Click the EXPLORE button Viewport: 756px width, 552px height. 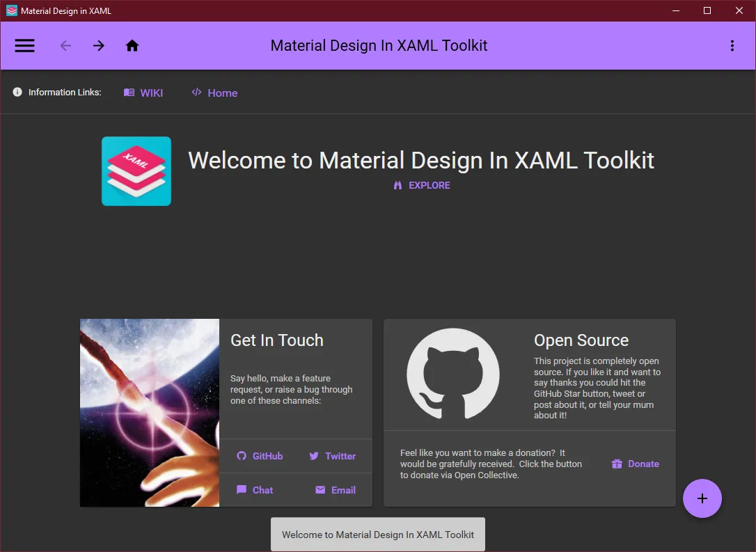click(x=421, y=186)
